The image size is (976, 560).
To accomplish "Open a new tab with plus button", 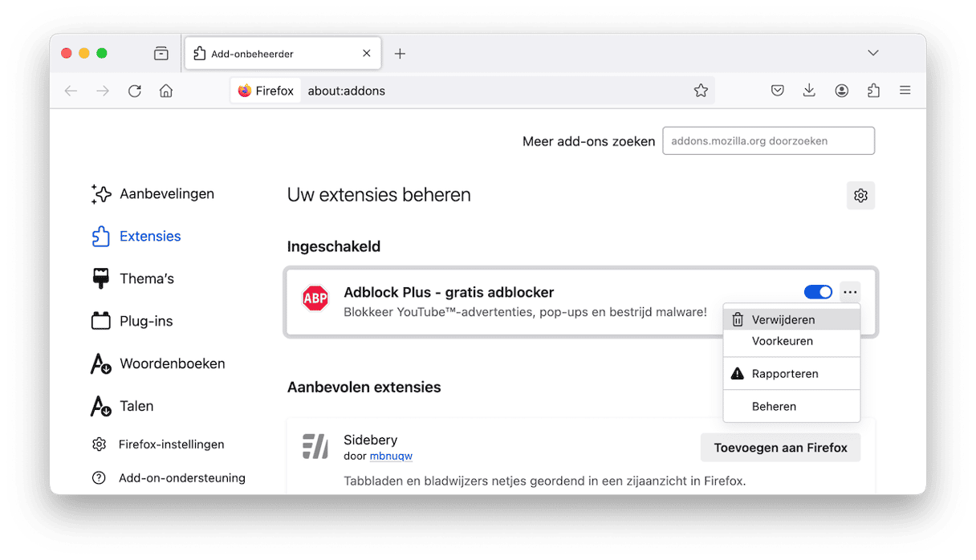I will tap(400, 54).
